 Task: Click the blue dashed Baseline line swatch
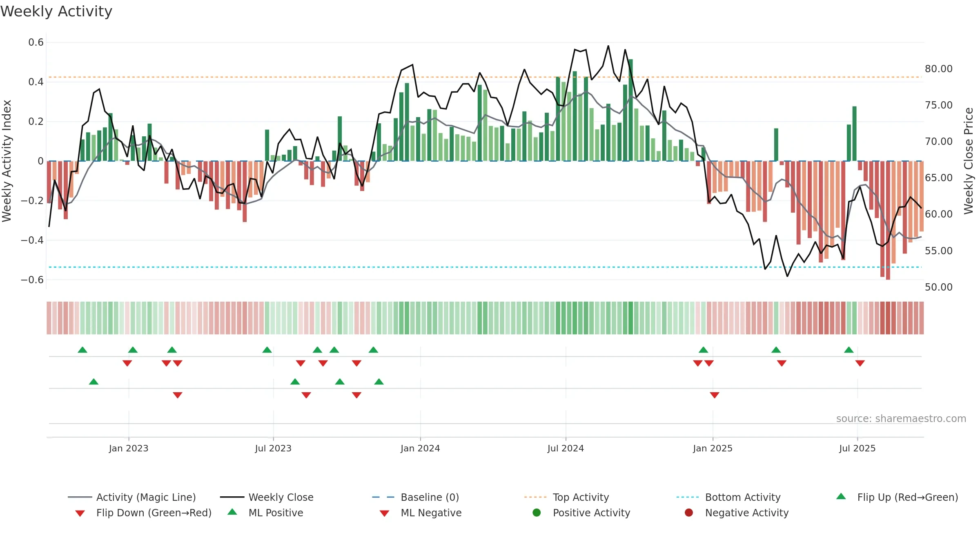[x=383, y=497]
